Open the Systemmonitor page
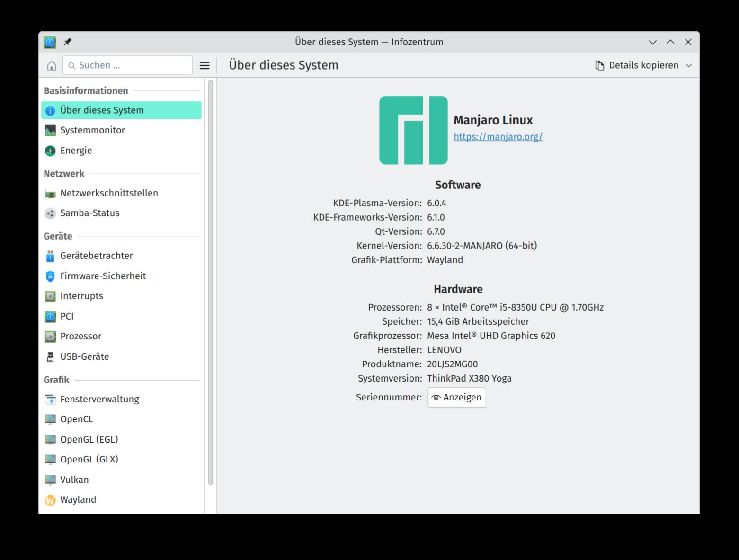739x560 pixels. click(92, 130)
